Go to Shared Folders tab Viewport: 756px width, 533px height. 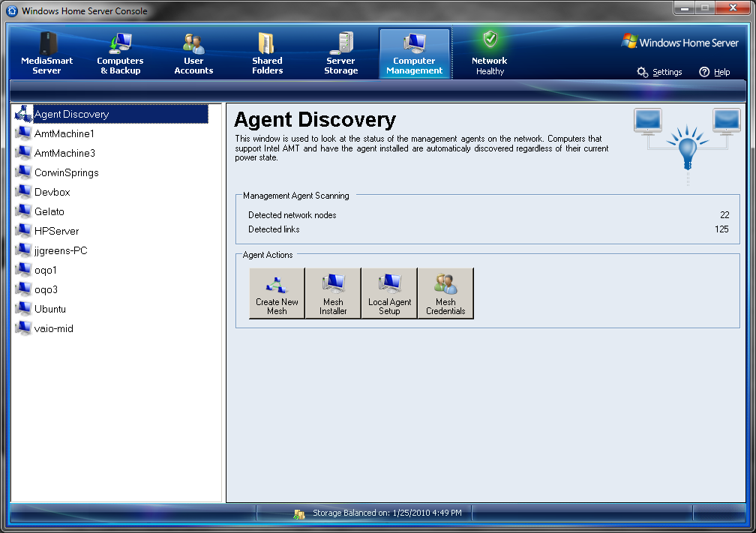pyautogui.click(x=267, y=53)
